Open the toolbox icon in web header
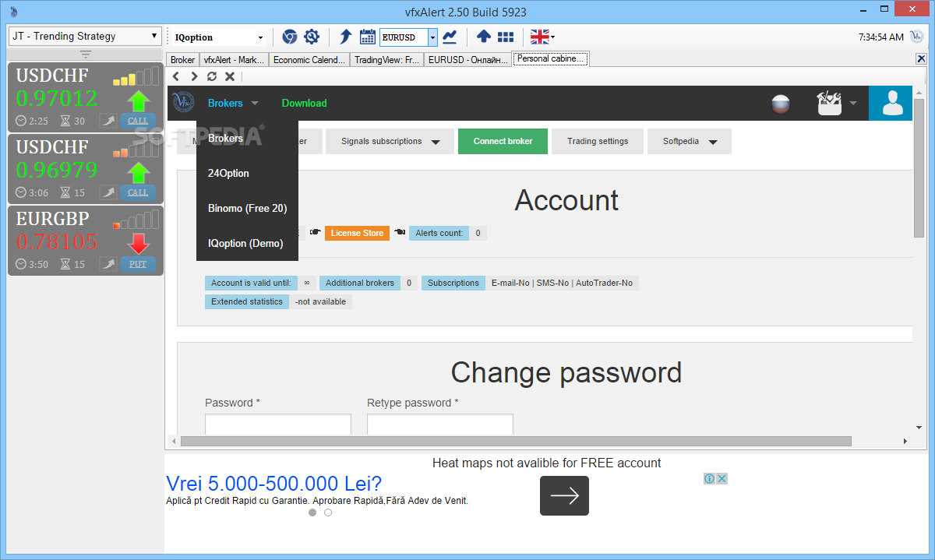The width and height of the screenshot is (935, 560). click(829, 103)
